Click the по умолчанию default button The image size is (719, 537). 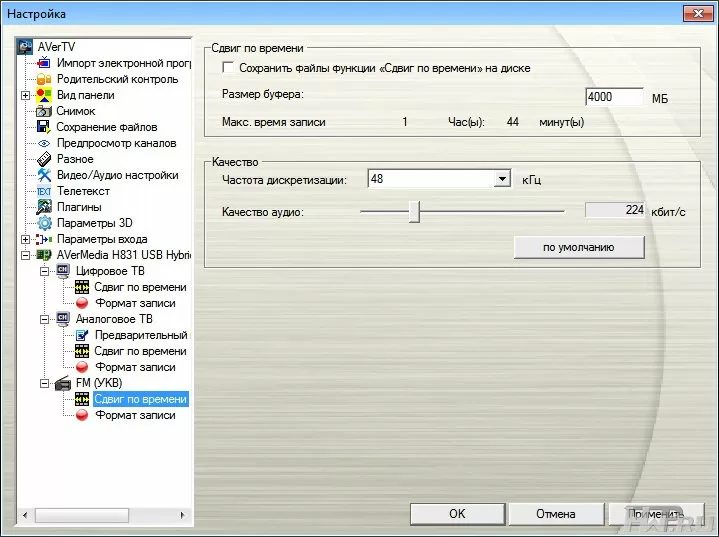(x=579, y=246)
